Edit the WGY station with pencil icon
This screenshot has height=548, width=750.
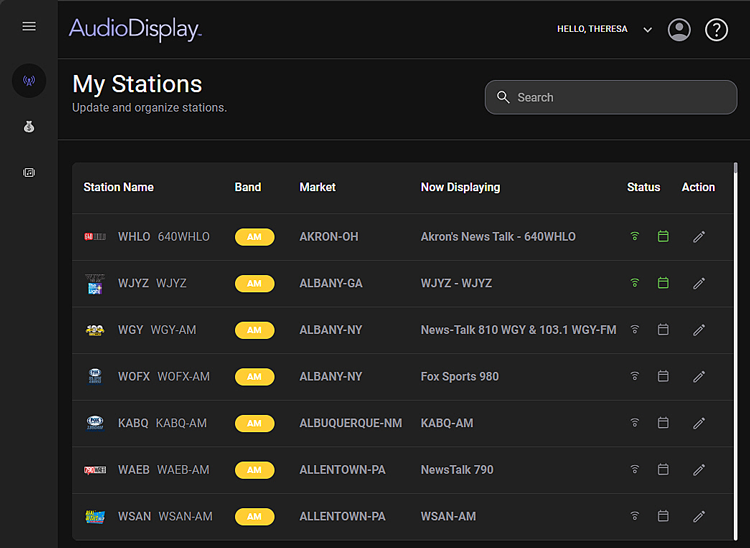[699, 330]
